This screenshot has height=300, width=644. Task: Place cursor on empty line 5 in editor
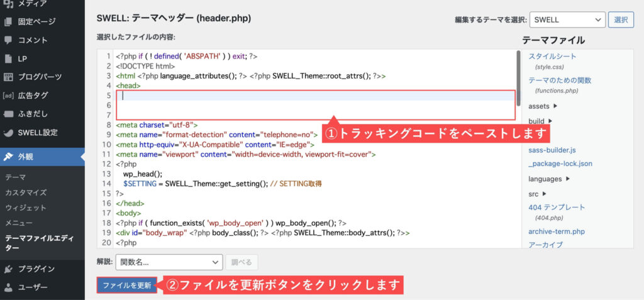(316, 96)
